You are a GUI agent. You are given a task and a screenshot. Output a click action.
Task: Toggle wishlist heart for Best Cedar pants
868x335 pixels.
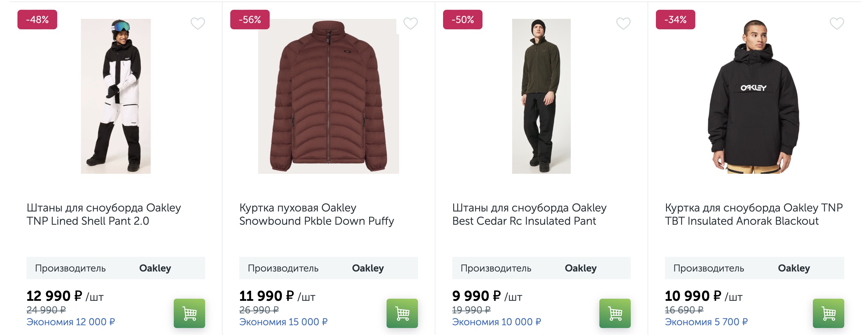pos(623,23)
